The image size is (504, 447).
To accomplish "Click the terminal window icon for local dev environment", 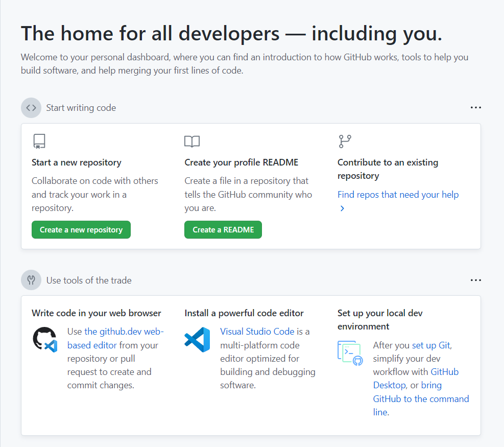I will point(350,353).
